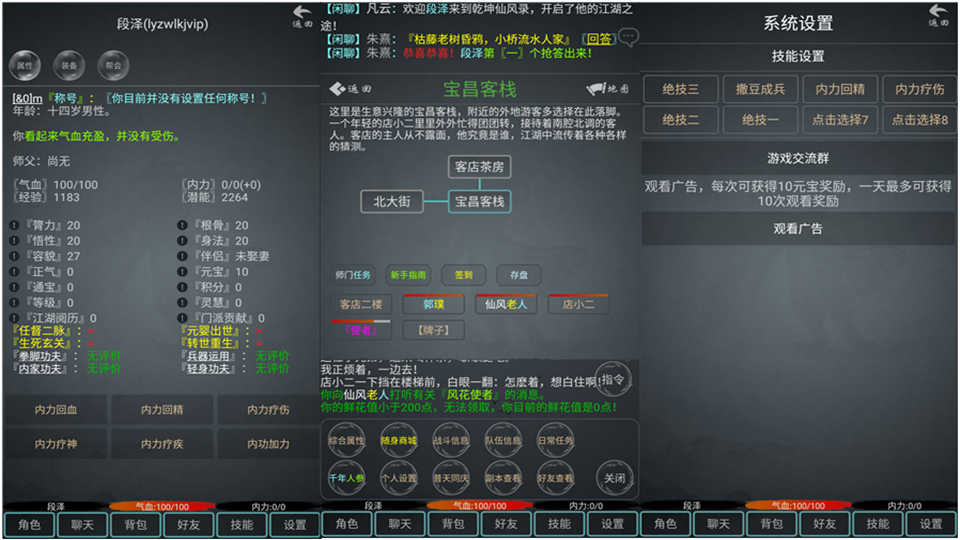Move to 北大街 on the map
Image resolution: width=960 pixels, height=540 pixels.
click(x=392, y=201)
